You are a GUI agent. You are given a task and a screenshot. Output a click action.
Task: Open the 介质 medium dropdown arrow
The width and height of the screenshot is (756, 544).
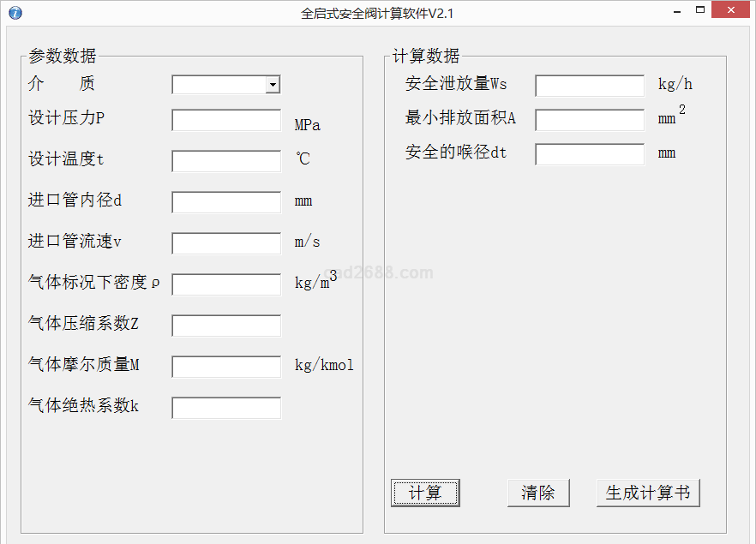point(273,85)
